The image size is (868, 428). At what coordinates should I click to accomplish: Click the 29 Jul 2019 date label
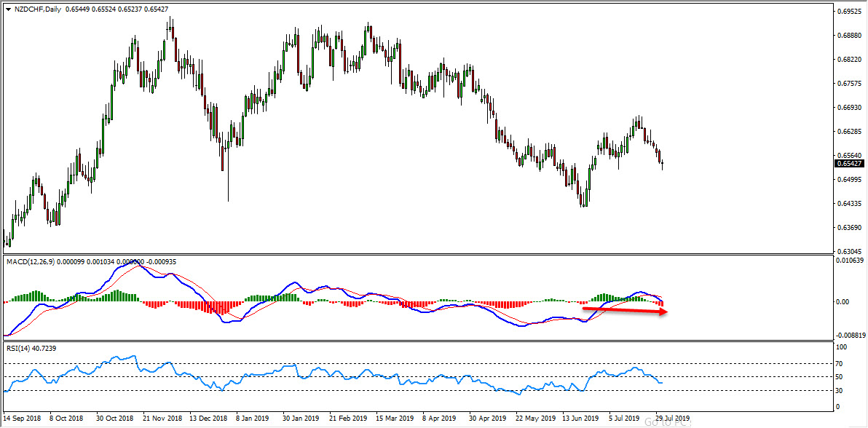coord(672,419)
